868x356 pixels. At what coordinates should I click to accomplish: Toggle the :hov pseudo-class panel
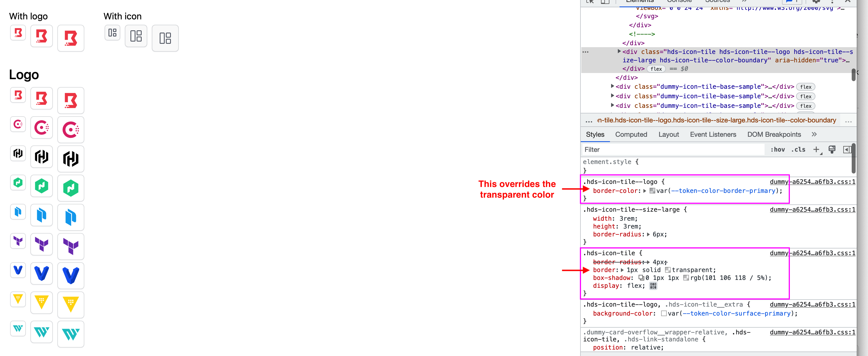pyautogui.click(x=778, y=149)
